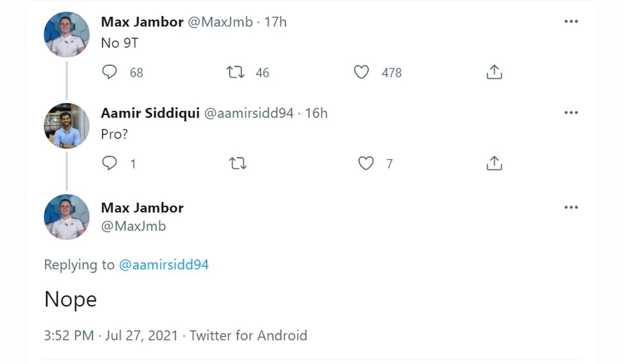The image size is (624, 364).
Task: Click the 3:52 PM · Jul 27, 2021 timestamp
Action: (112, 335)
